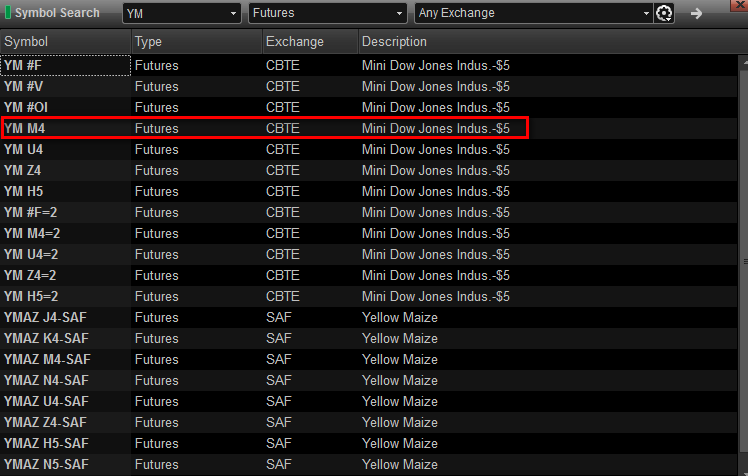Select the YMAZ Z4-SAF symbol row
Image resolution: width=748 pixels, height=476 pixels.
pyautogui.click(x=368, y=422)
